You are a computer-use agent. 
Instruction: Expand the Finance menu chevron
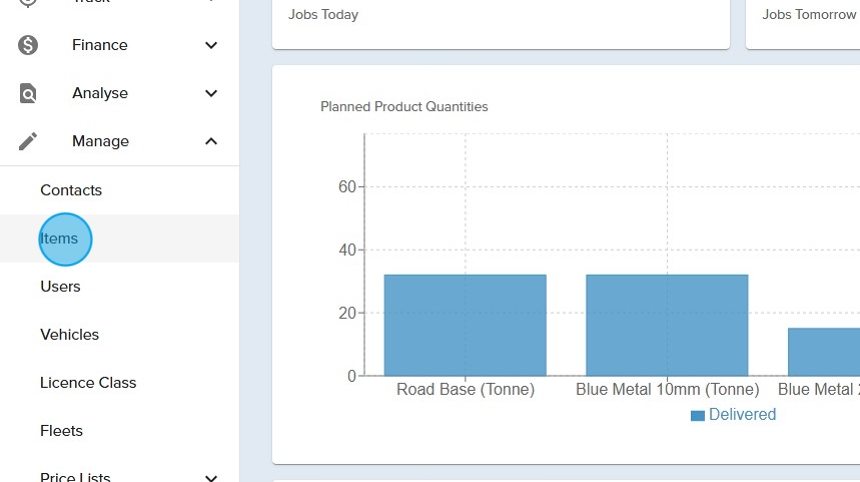(211, 45)
